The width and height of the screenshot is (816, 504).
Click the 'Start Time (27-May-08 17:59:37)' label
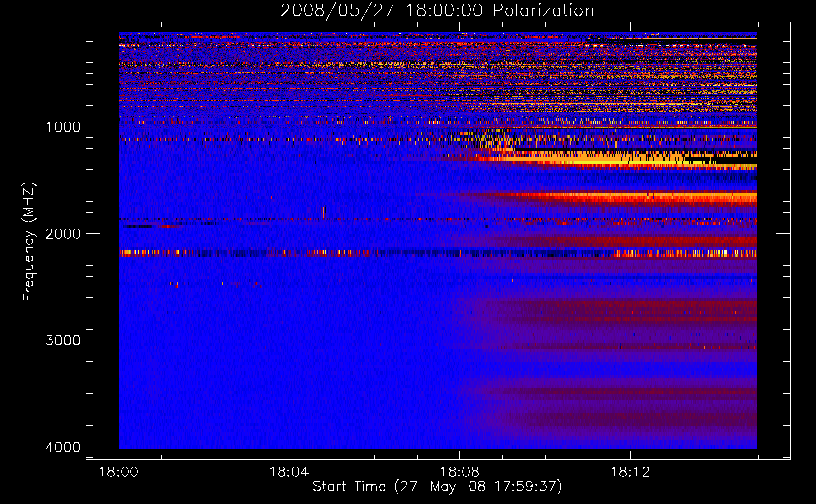point(437,487)
